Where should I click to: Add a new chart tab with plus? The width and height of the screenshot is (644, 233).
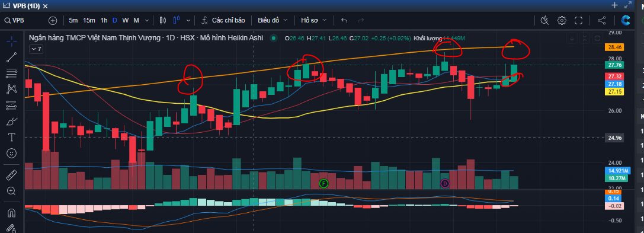point(614,5)
